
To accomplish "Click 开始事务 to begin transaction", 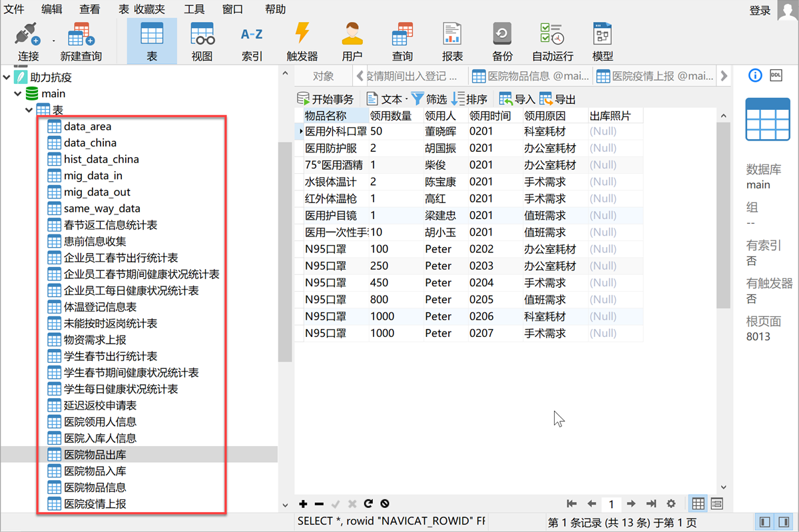I will 326,99.
